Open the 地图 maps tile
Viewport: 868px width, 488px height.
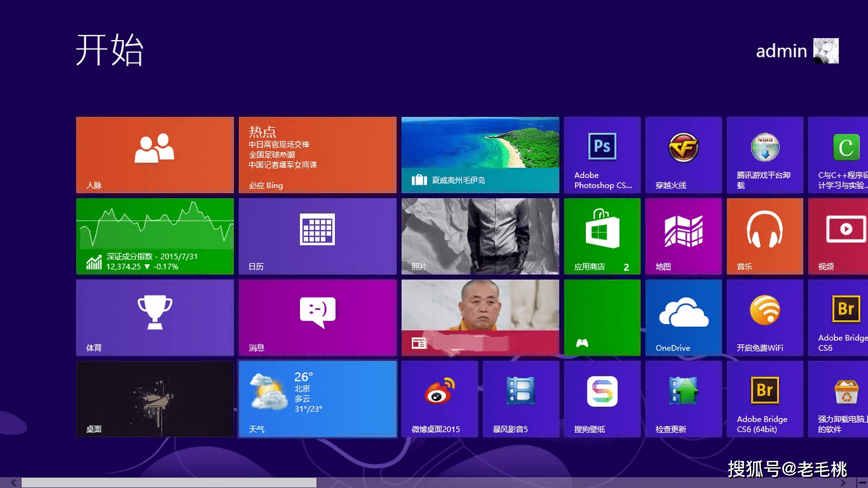[x=683, y=236]
